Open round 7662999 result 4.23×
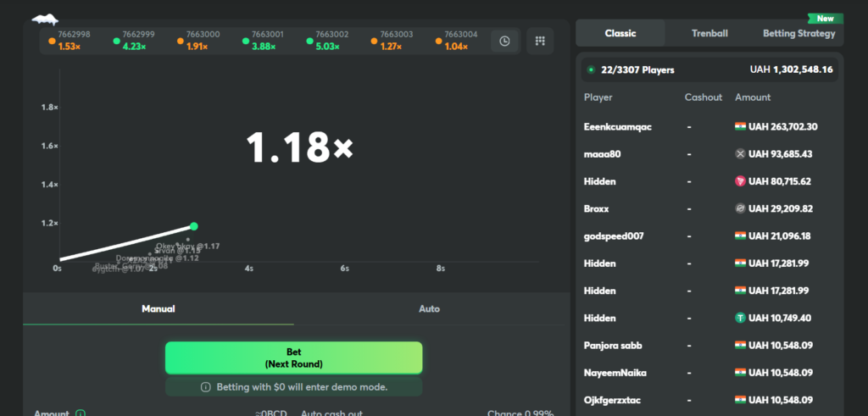Image resolution: width=868 pixels, height=416 pixels. (x=133, y=41)
